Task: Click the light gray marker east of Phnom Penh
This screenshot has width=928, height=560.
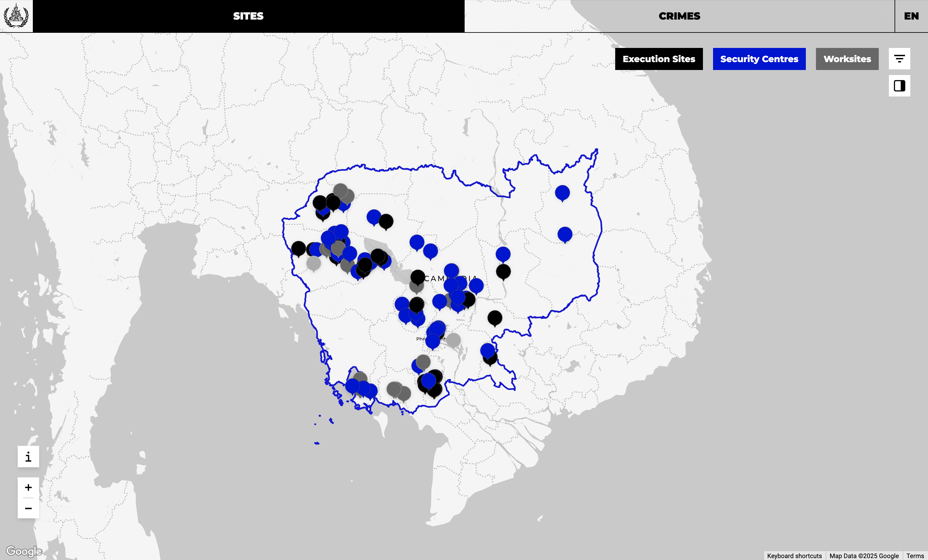Action: 453,340
